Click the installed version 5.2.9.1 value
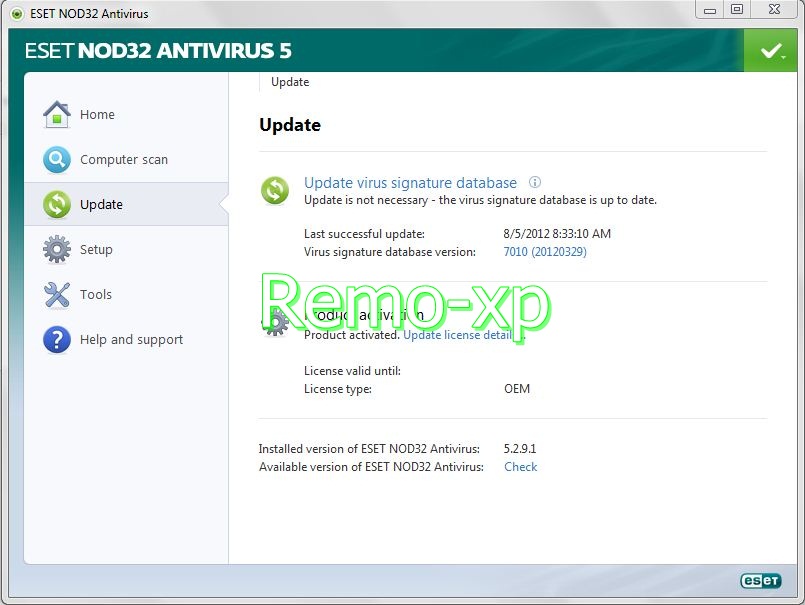 pos(520,449)
